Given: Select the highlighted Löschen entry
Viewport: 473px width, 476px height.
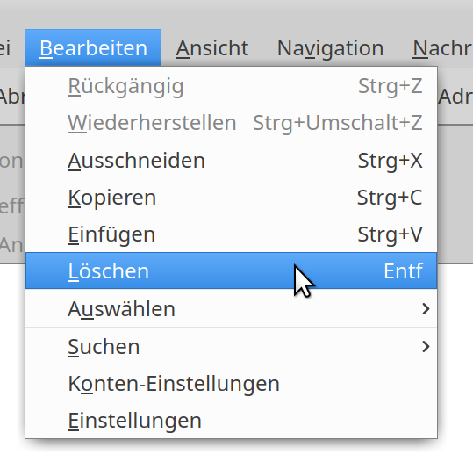Looking at the screenshot, I should coord(231,270).
